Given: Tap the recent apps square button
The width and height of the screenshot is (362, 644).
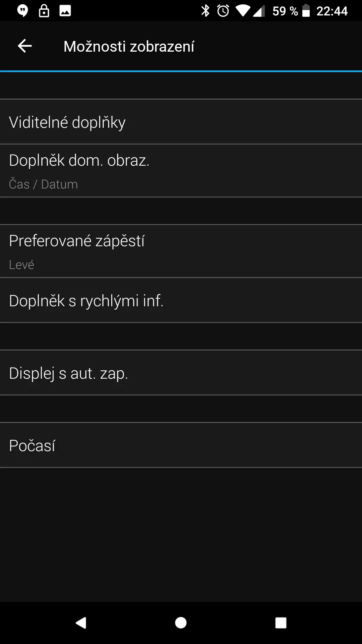Looking at the screenshot, I should tap(281, 623).
